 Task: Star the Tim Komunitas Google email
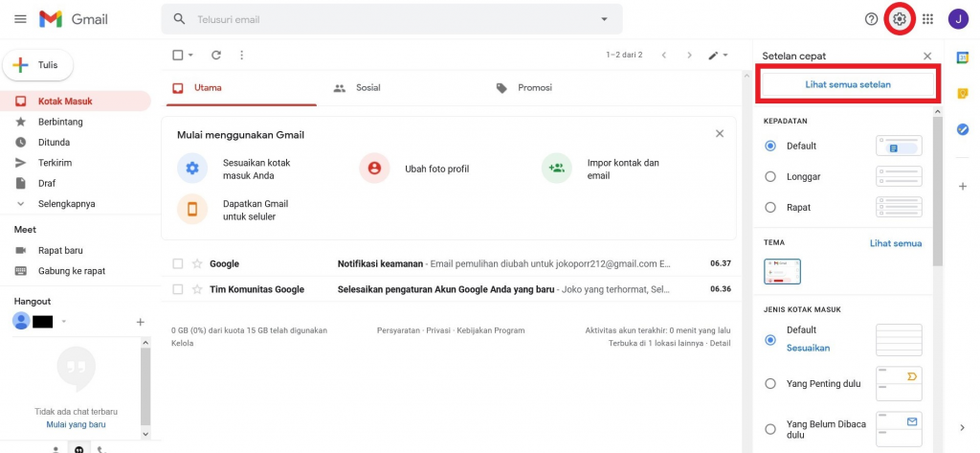(197, 289)
